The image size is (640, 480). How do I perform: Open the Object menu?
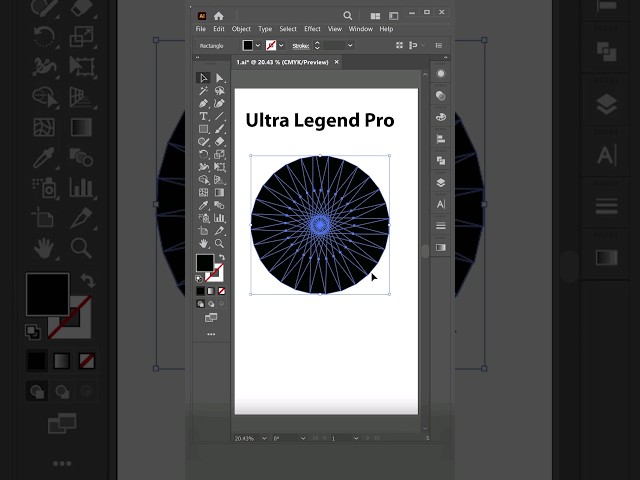241,29
